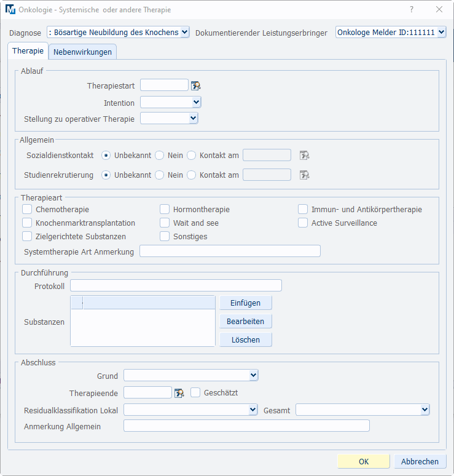Image resolution: width=454 pixels, height=476 pixels.
Task: Click calendar icon next to Studienrekrutierung date
Action: click(304, 175)
